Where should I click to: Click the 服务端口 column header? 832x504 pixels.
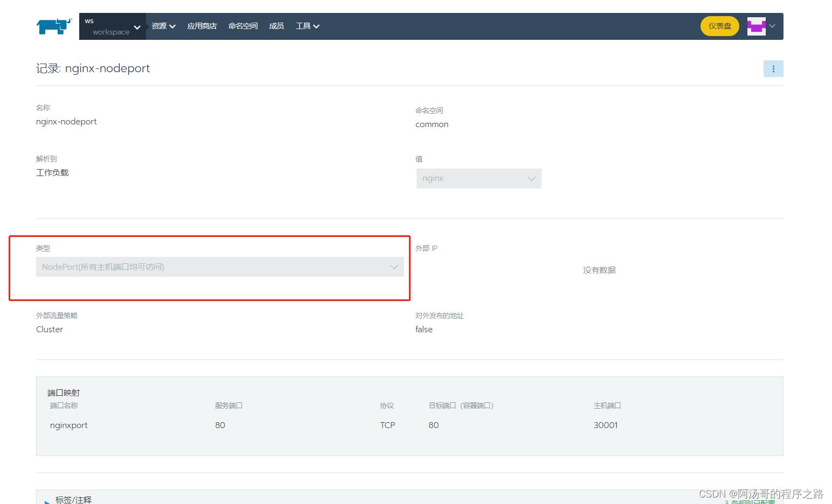pos(228,405)
